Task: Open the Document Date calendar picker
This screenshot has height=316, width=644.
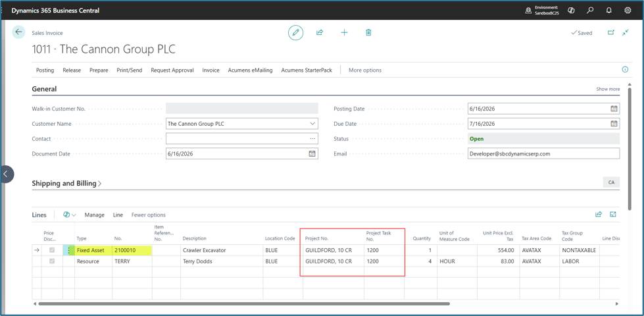Action: click(312, 153)
